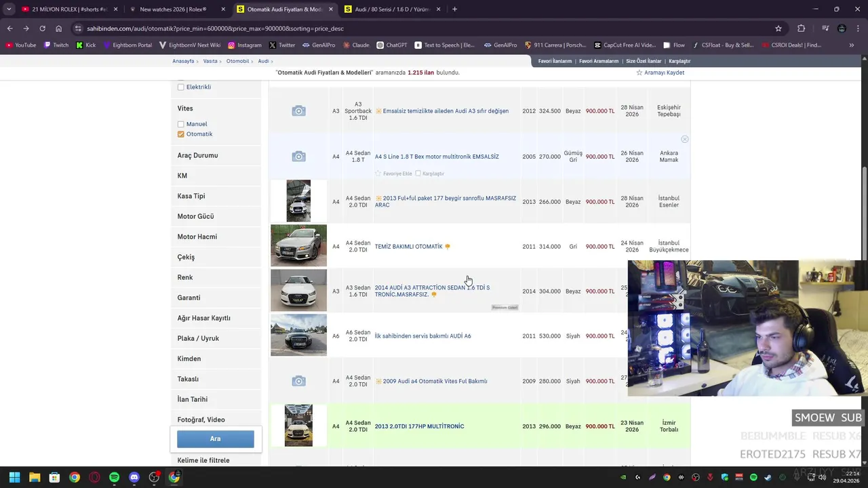Close the 'Otomatik Audi Fiyatları' tab
Screen dimensions: 868x488
331,9
